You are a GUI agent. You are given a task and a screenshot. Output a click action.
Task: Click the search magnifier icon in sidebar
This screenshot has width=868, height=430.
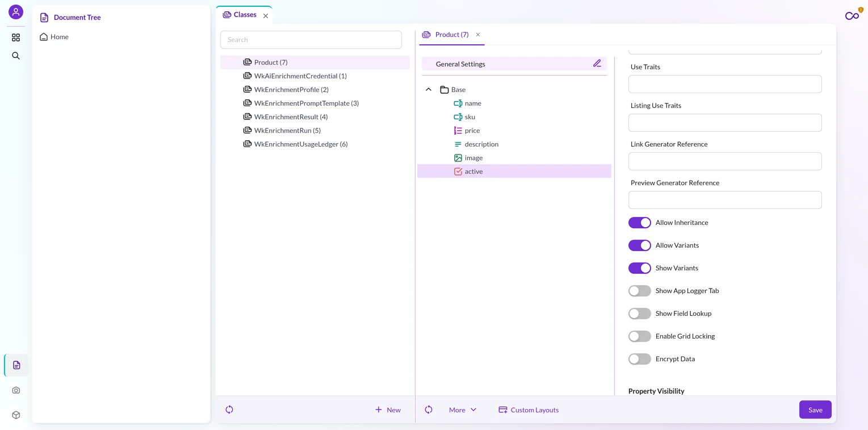[x=16, y=56]
